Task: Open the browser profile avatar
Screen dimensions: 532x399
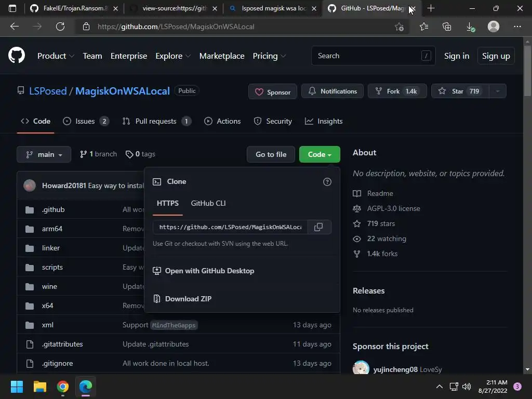Action: point(494,26)
